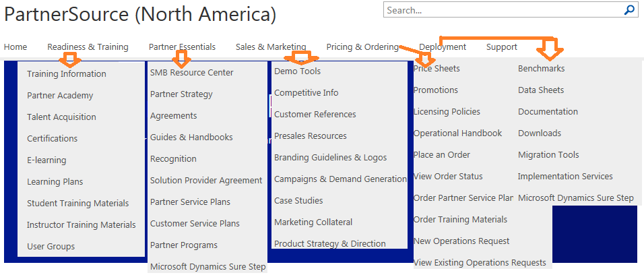Open the Pricing & Ordering menu
Screen dimensions: 644x275
tap(362, 47)
